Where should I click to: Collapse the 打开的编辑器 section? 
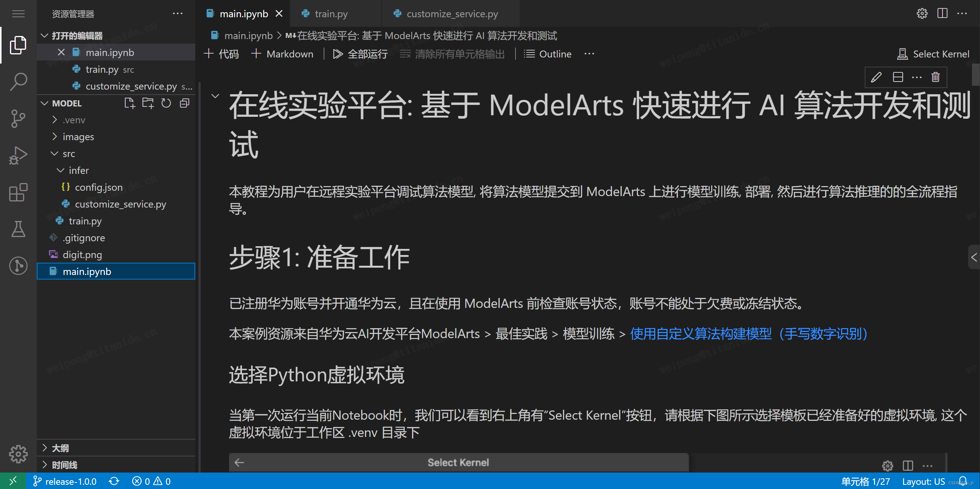(x=44, y=35)
